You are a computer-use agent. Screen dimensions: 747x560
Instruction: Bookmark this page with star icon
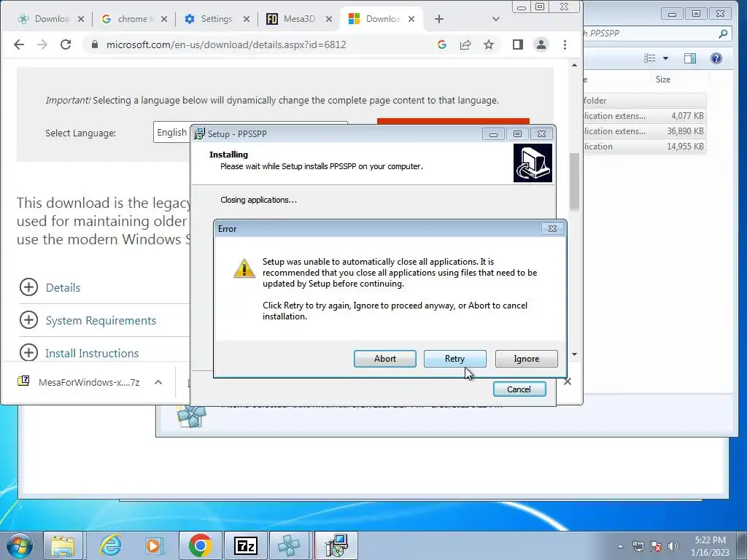pyautogui.click(x=489, y=44)
